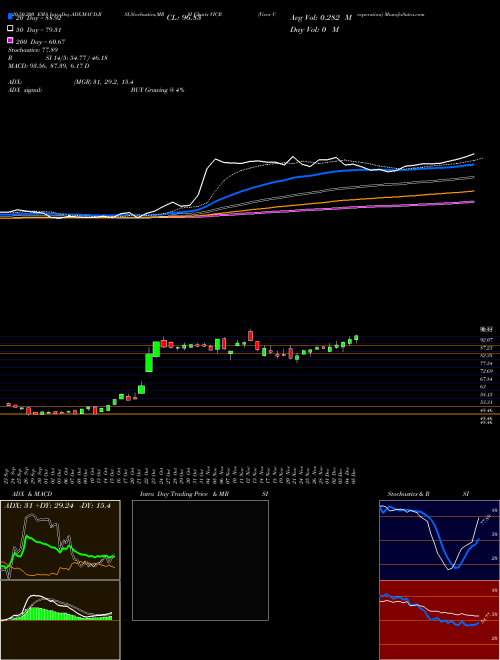The width and height of the screenshot is (500, 660).
Task: Click the magenta 200 Day EMA legend swatch
Action: click(x=10, y=40)
